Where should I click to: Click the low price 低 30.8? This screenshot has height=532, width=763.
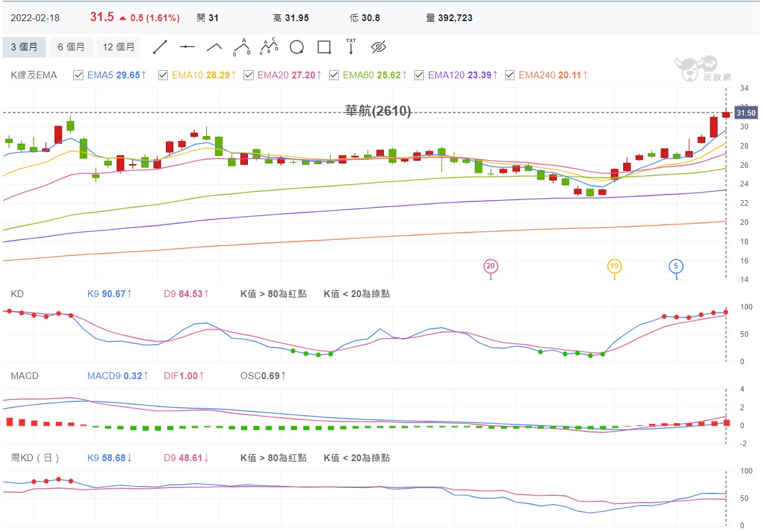click(365, 17)
